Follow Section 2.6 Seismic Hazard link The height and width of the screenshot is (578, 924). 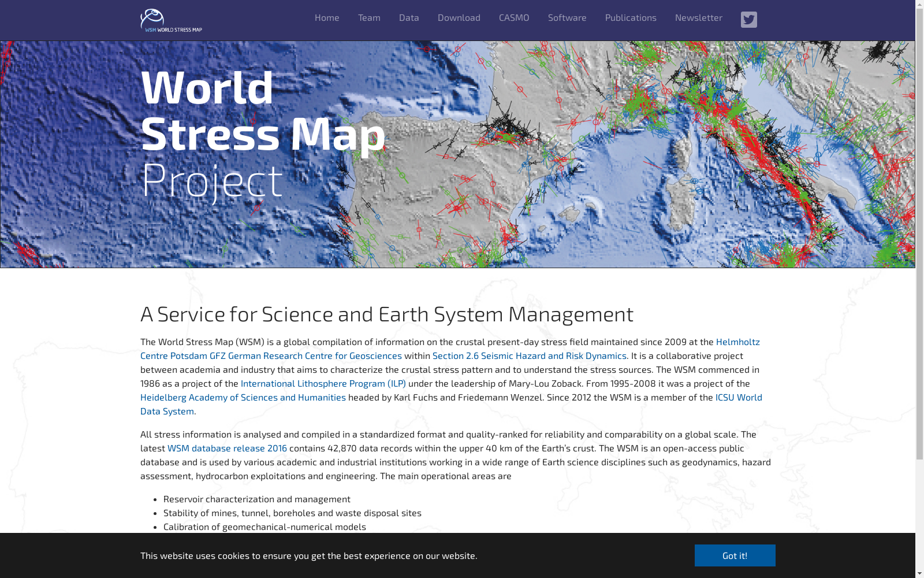529,355
